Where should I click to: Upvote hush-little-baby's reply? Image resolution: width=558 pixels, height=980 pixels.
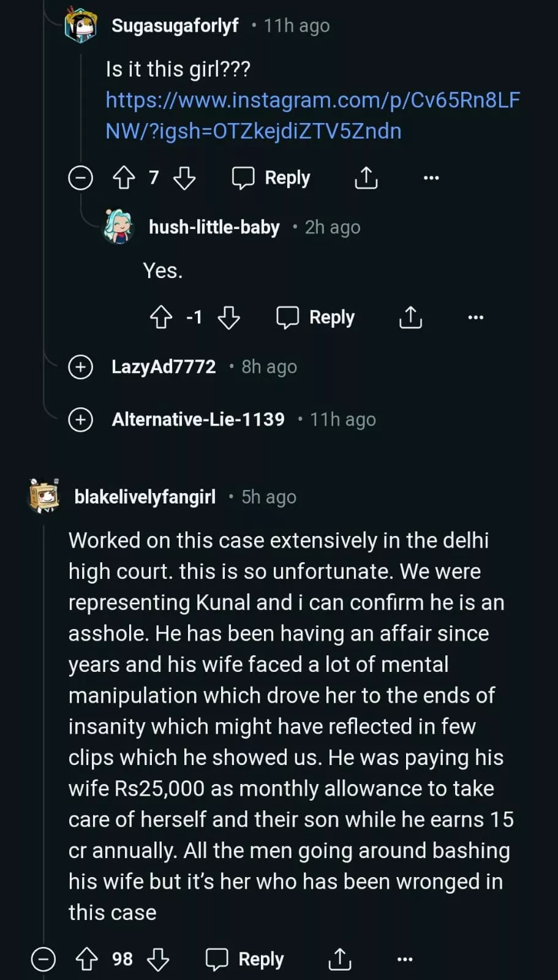click(x=161, y=317)
